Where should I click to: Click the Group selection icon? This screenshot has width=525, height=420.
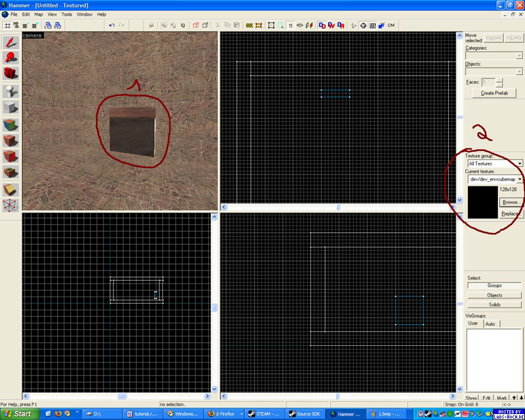(x=163, y=25)
